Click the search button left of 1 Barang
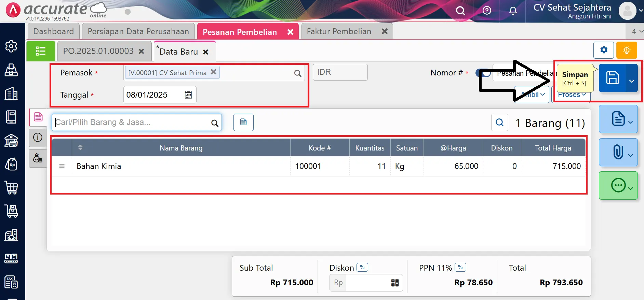Viewport: 644px width, 300px height. [499, 123]
